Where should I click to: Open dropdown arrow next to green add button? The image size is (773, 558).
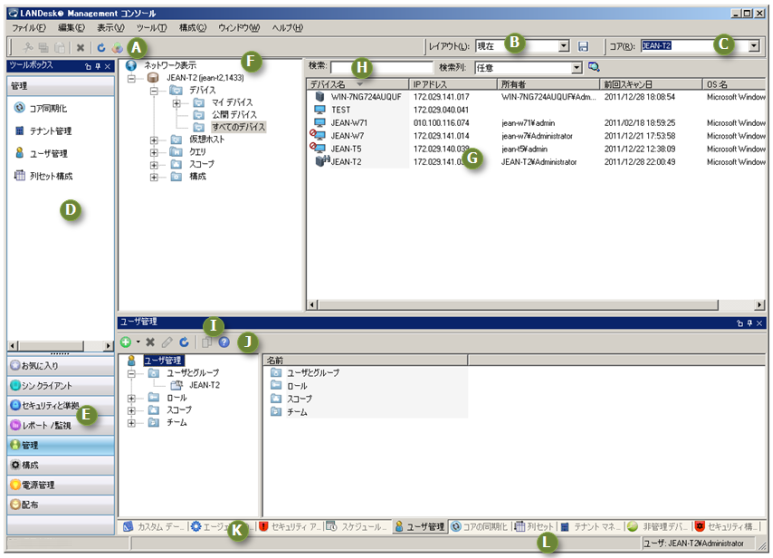tap(138, 342)
